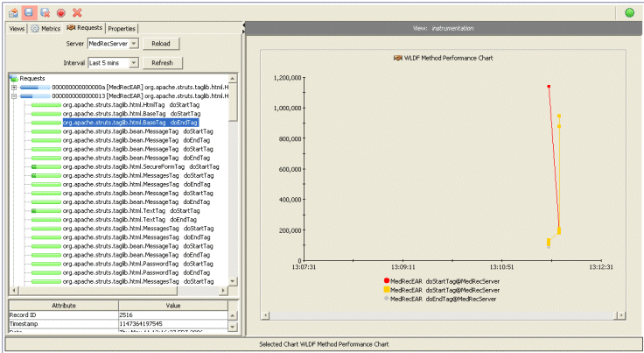Collapse the 0000000000000013 request node
The width and height of the screenshot is (644, 353).
pyautogui.click(x=14, y=95)
